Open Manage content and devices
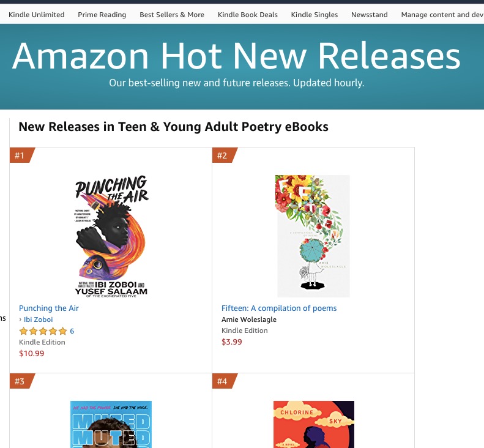Image resolution: width=484 pixels, height=448 pixels. click(x=442, y=15)
